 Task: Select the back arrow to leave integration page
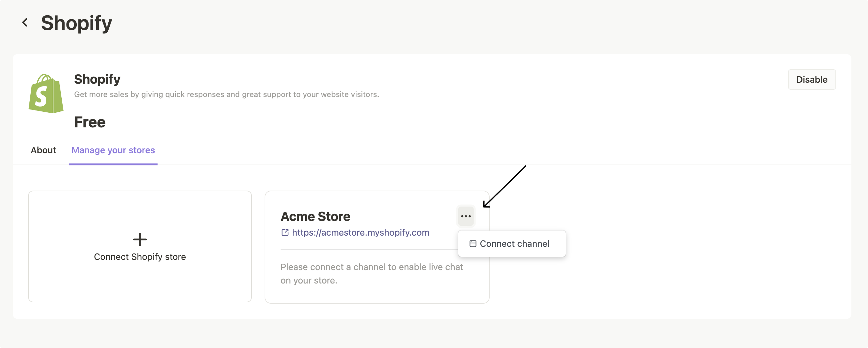[x=25, y=23]
